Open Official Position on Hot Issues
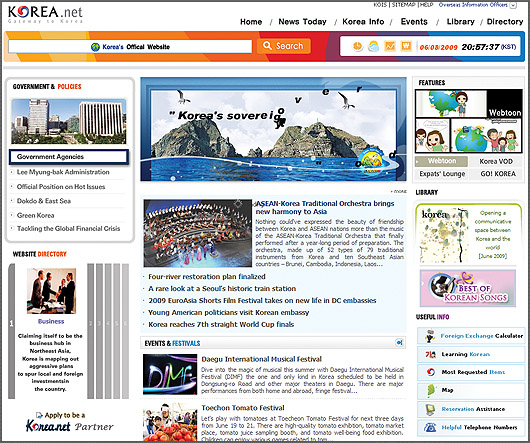The image size is (530, 443). tap(61, 187)
